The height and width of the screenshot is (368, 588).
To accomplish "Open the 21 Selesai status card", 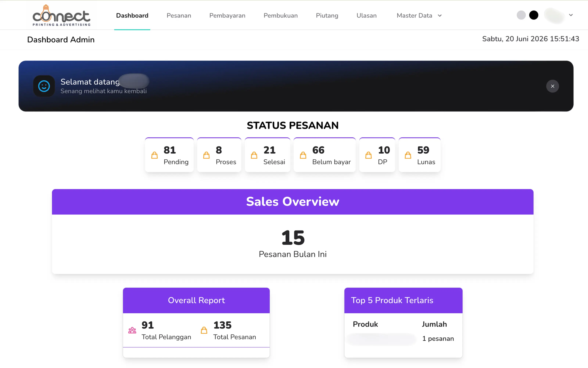I will click(x=268, y=155).
